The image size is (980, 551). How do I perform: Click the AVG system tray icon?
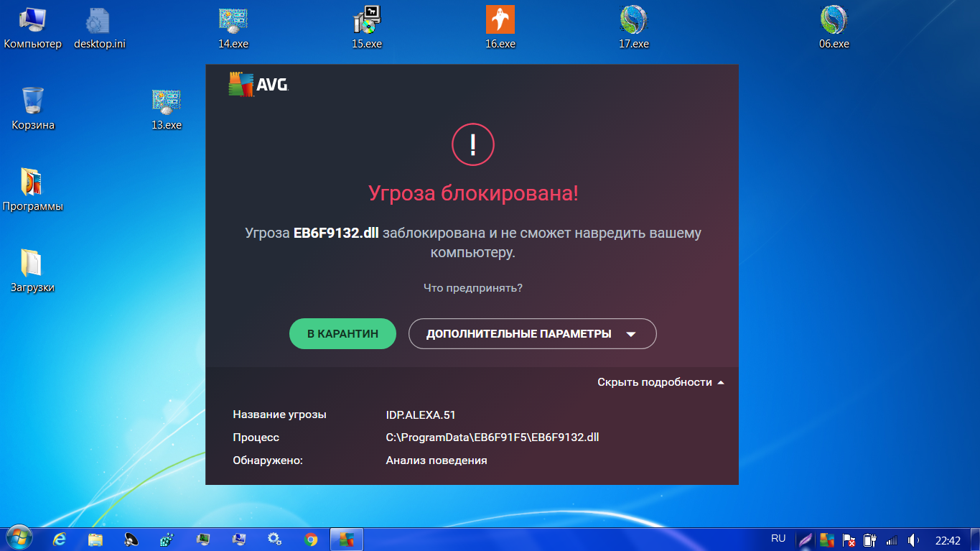[x=827, y=540]
